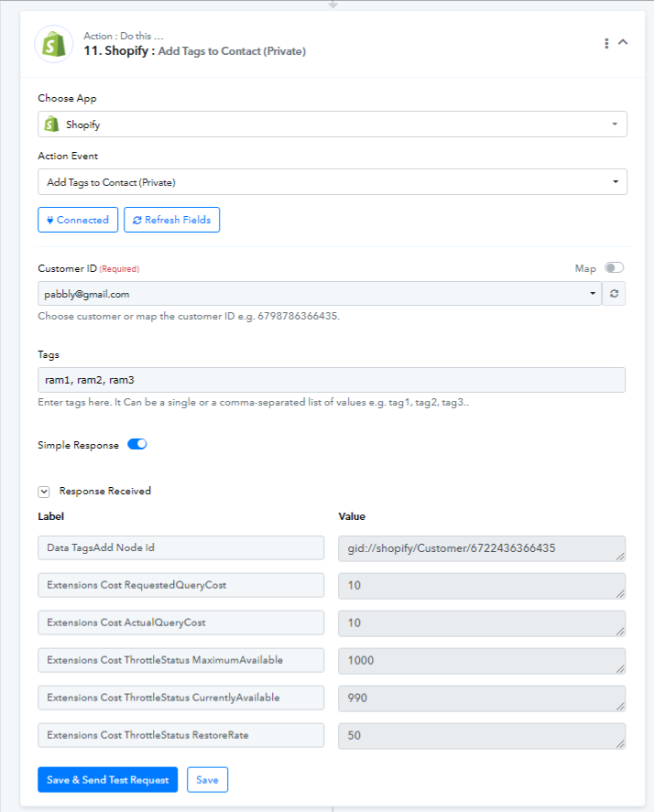Disable the Simple Response toggle

137,444
